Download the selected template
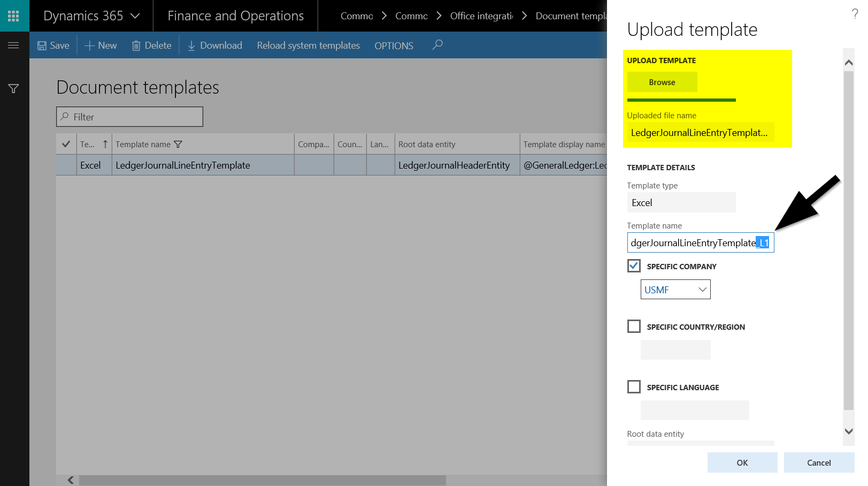Image resolution: width=868 pixels, height=486 pixels. pos(214,45)
